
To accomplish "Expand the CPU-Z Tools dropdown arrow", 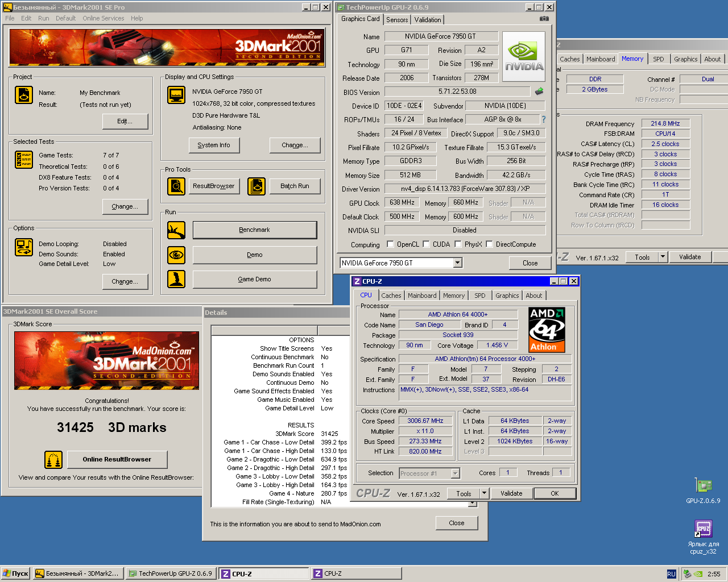I will tap(484, 493).
